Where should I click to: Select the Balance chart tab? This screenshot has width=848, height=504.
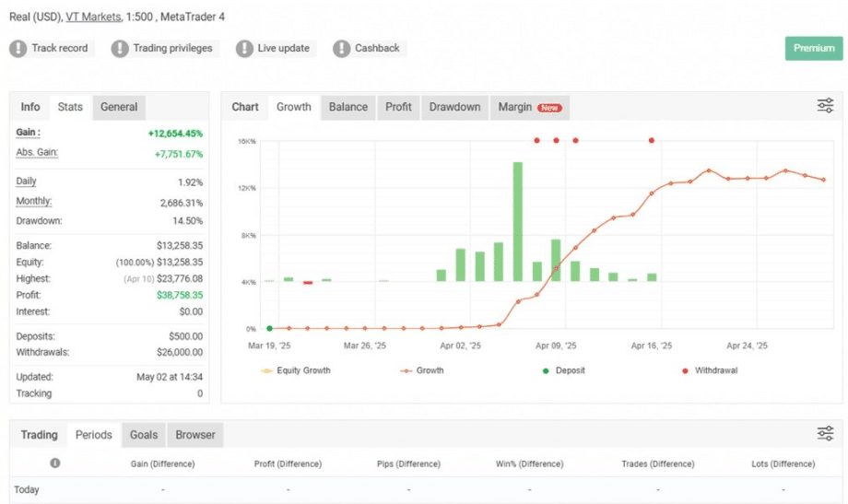[x=348, y=107]
